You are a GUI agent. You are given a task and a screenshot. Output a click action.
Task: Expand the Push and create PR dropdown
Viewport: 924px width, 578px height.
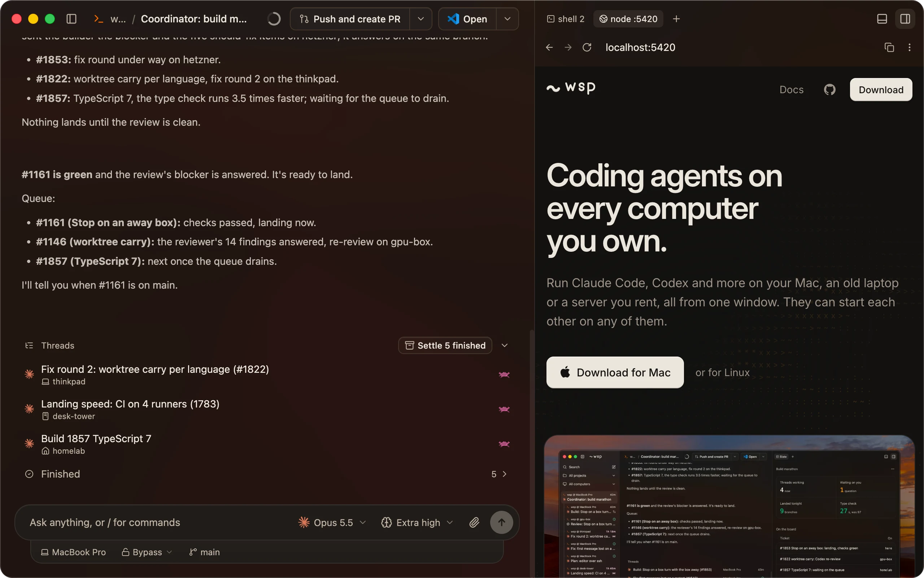point(421,19)
